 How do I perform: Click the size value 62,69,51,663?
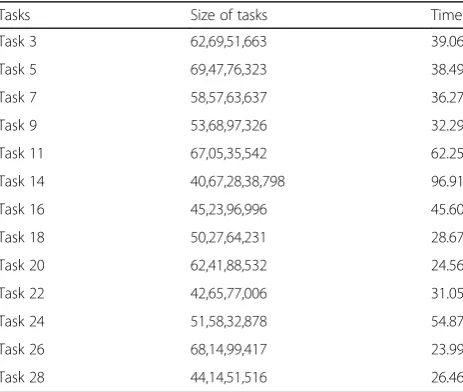coord(228,42)
